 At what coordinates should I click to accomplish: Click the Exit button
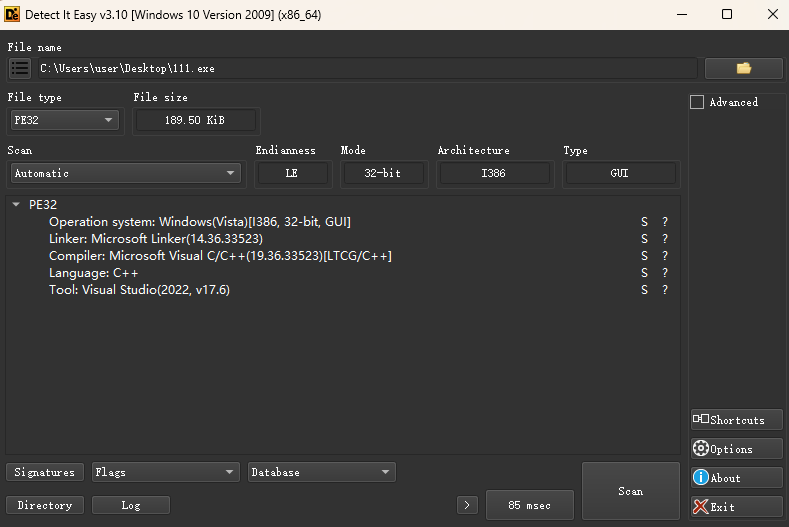tap(737, 507)
